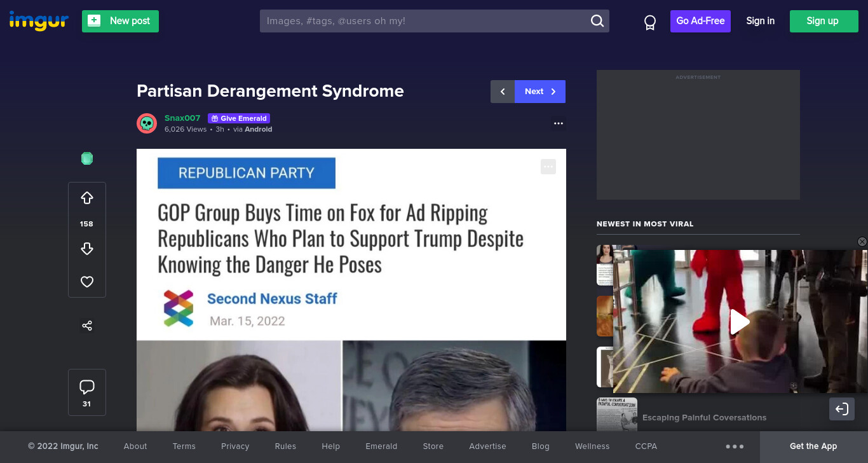Viewport: 868px width, 463px height.
Task: Click the exit arrow icon below video
Action: point(842,409)
